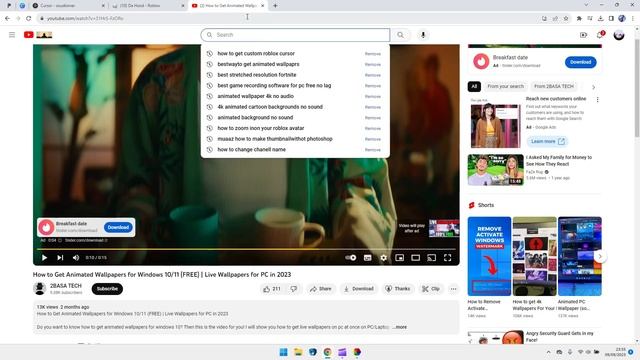This screenshot has width=640, height=360.
Task: Click the dislike thumbs-down icon
Action: coord(293,289)
